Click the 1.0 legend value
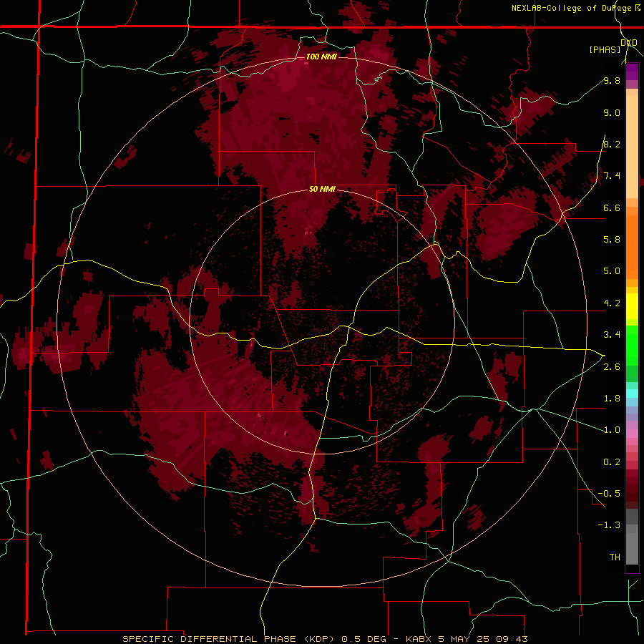Viewport: 644px width, 644px height. (x=612, y=430)
